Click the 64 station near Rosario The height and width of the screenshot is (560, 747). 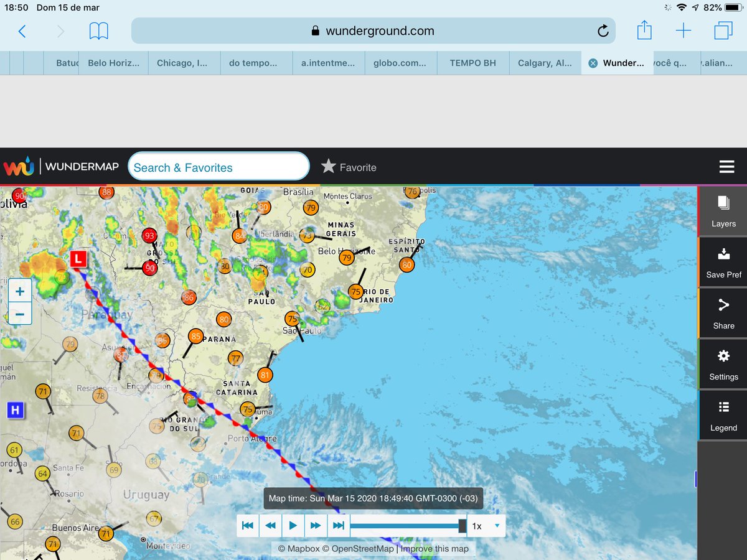coord(42,474)
